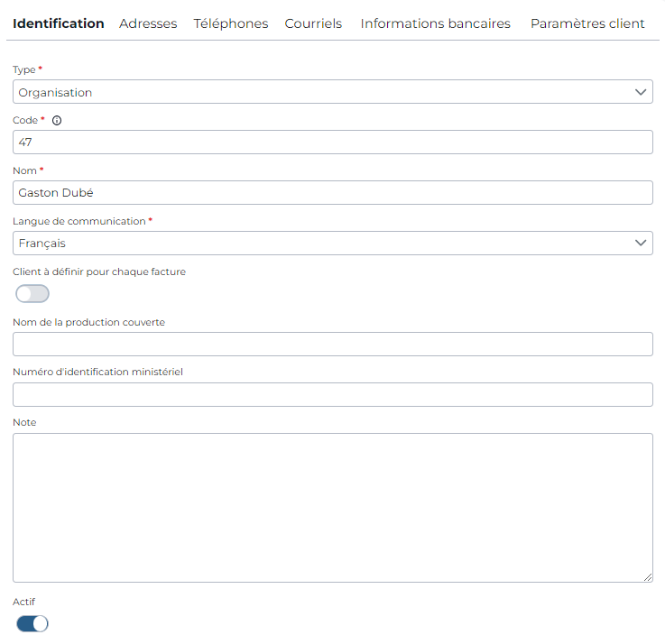Screen dimensions: 665x644
Task: Toggle Client à définir pour chaque facture
Action: pos(32,293)
